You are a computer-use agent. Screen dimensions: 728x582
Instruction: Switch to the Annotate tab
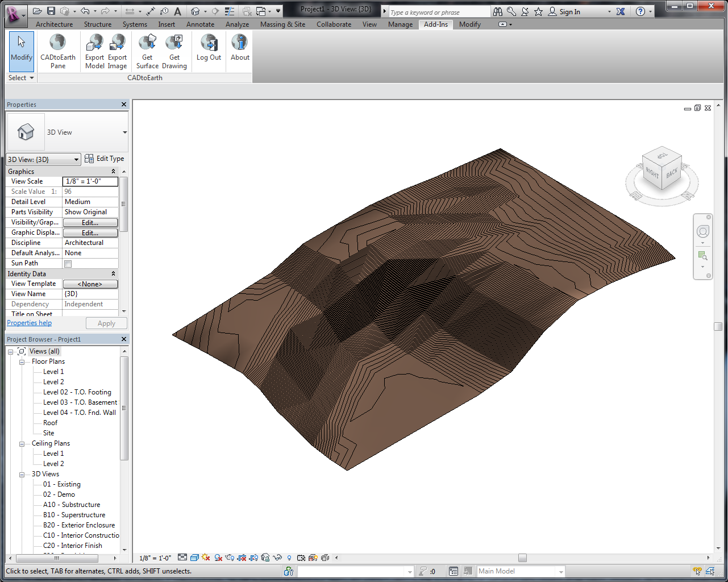coord(201,24)
